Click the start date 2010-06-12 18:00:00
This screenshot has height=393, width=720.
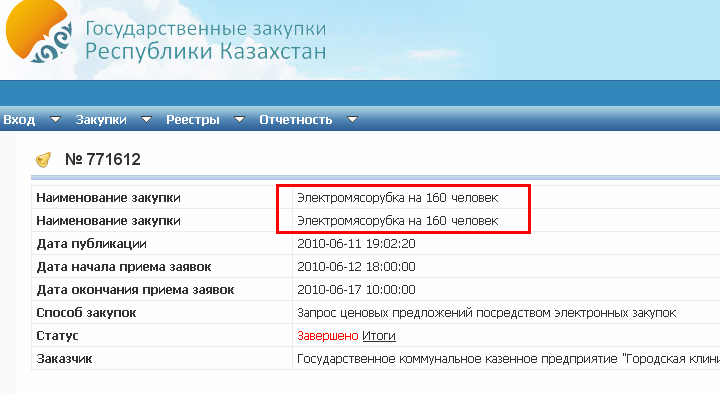coord(356,267)
